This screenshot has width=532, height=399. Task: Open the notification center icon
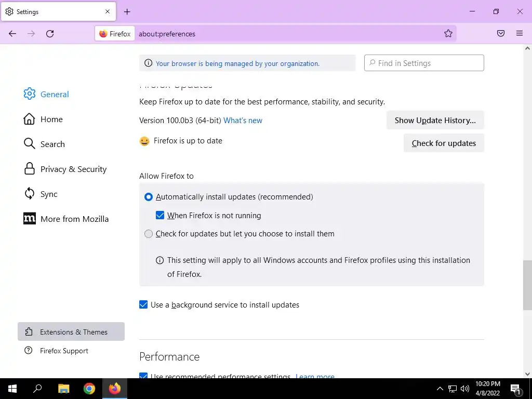pos(516,389)
